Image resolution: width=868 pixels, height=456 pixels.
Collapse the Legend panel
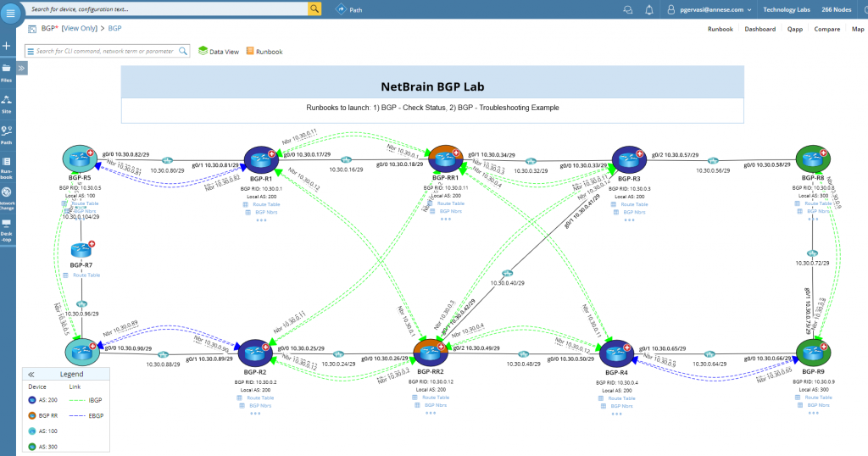[31, 374]
